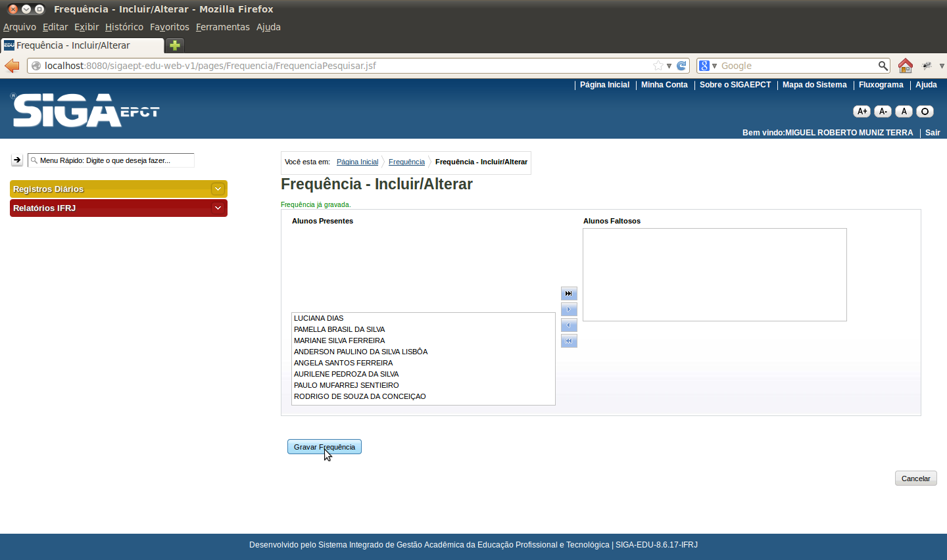Click the A+ increase font size icon
The image size is (947, 560).
click(862, 112)
